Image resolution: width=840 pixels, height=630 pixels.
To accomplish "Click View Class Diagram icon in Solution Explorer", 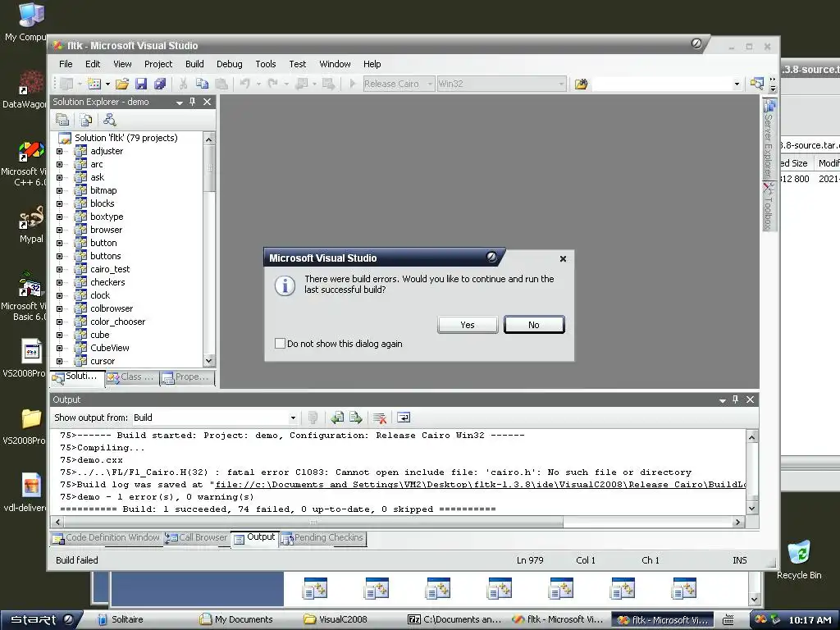I will coord(109,120).
